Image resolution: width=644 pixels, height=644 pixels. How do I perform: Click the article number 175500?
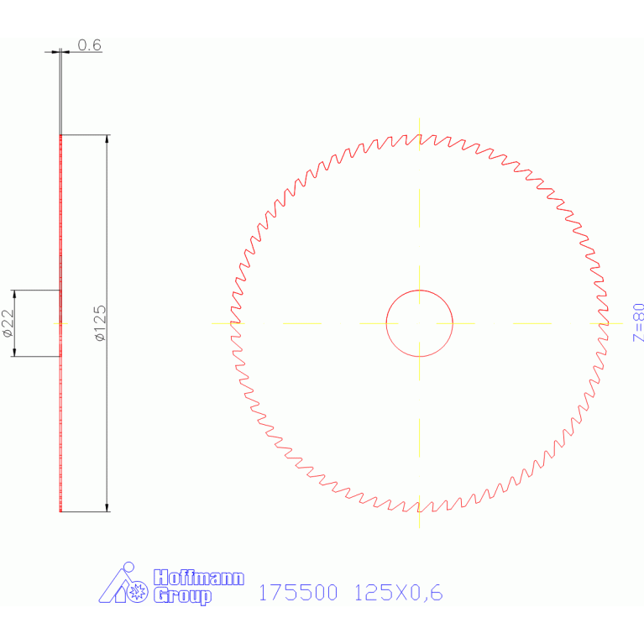coord(298,593)
